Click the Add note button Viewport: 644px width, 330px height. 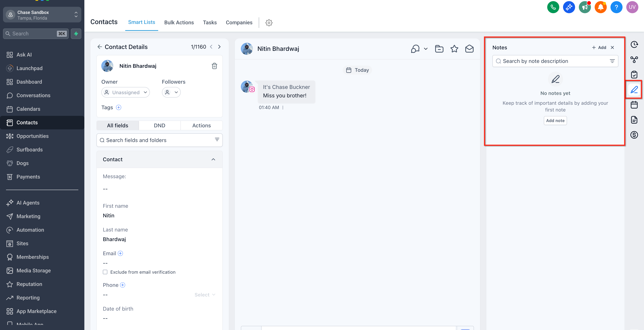[555, 121]
